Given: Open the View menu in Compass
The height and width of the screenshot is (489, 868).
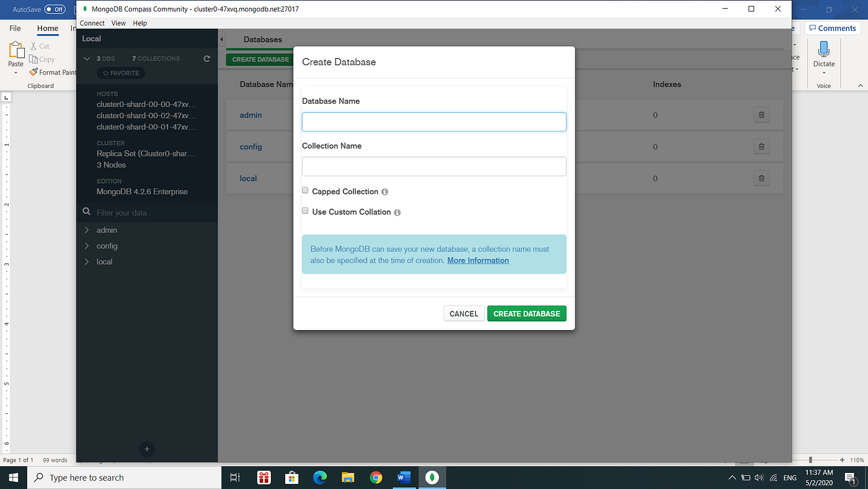Looking at the screenshot, I should click(118, 23).
